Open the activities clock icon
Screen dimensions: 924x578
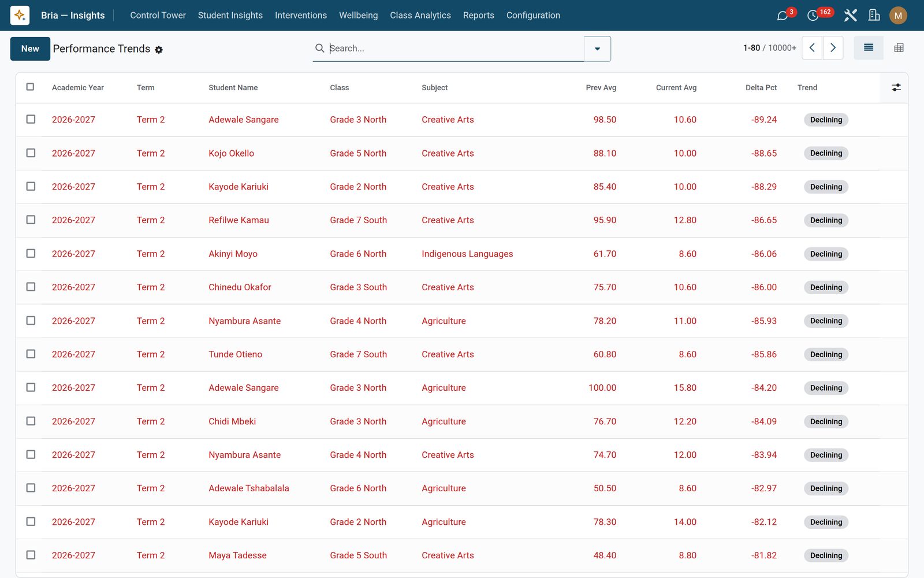(x=813, y=16)
